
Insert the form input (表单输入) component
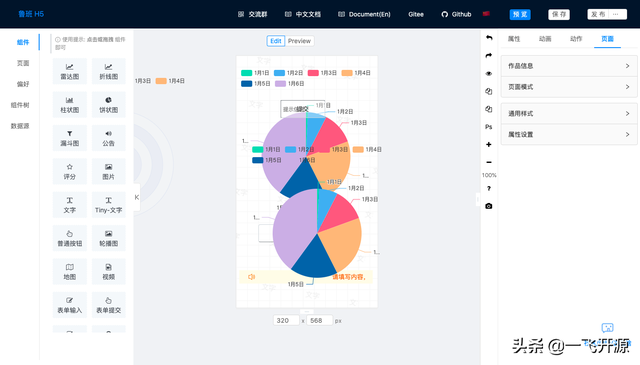[70, 306]
